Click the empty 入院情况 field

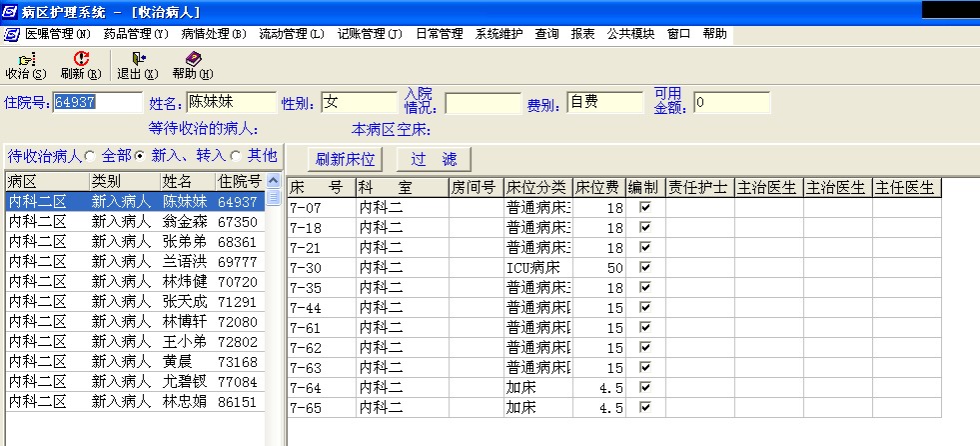(484, 103)
